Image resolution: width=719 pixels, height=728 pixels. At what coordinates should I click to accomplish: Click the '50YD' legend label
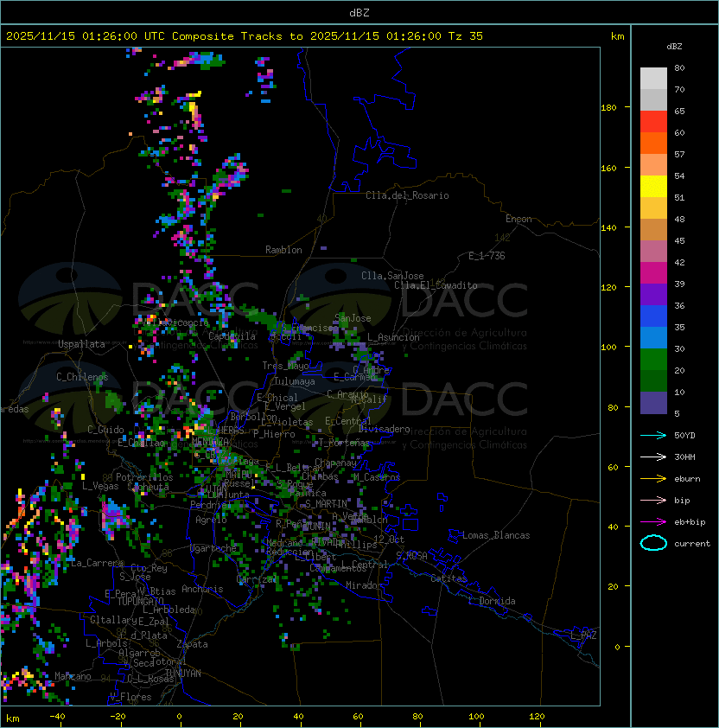point(684,435)
